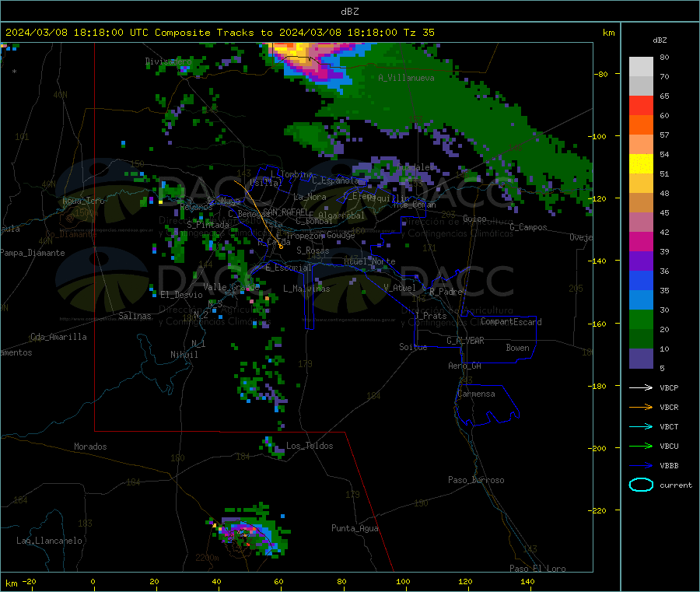The image size is (700, 592).
Task: Click the 'Guadales' map label
Action: 415,167
